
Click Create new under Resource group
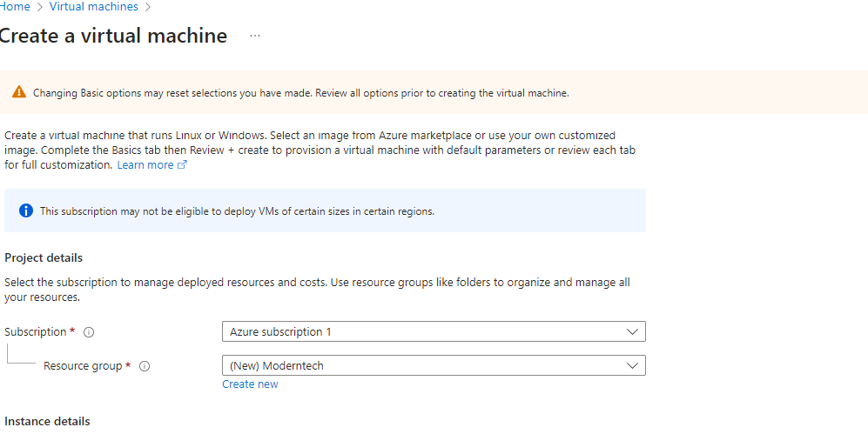[250, 384]
